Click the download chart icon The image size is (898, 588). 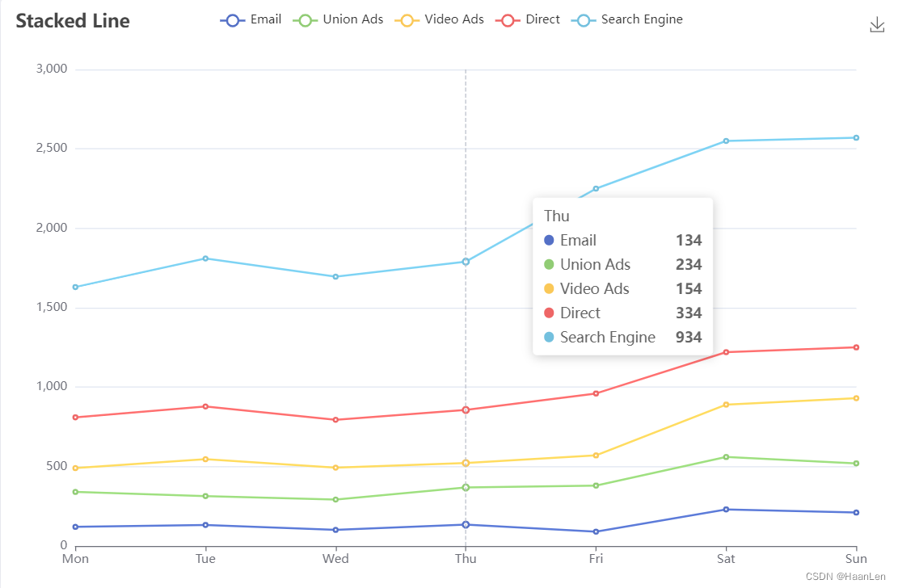[x=877, y=25]
